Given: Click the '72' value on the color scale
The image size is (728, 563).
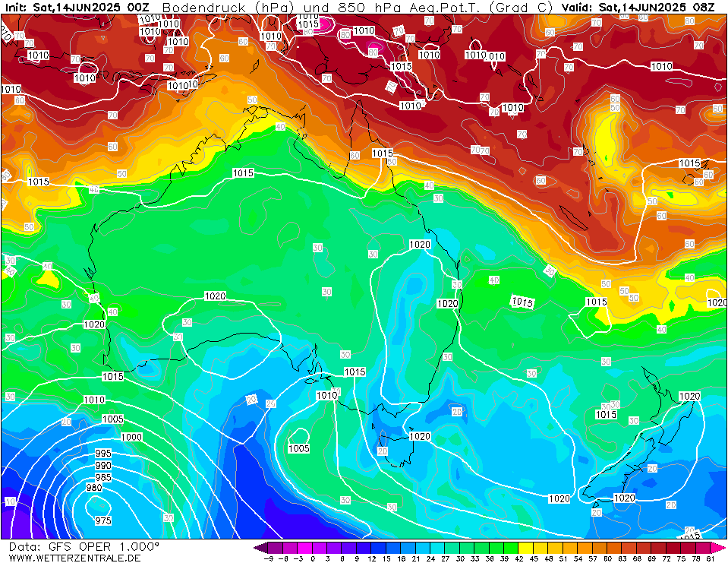Looking at the screenshot, I should (666, 558).
